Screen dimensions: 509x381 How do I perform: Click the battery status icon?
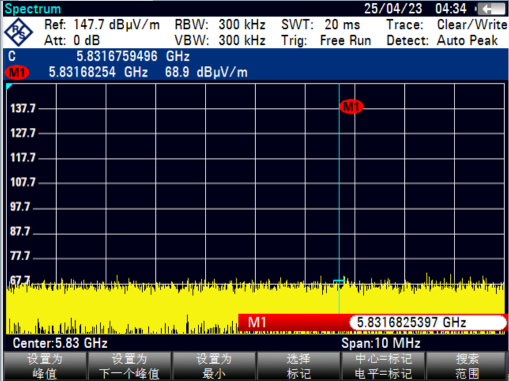coord(491,9)
